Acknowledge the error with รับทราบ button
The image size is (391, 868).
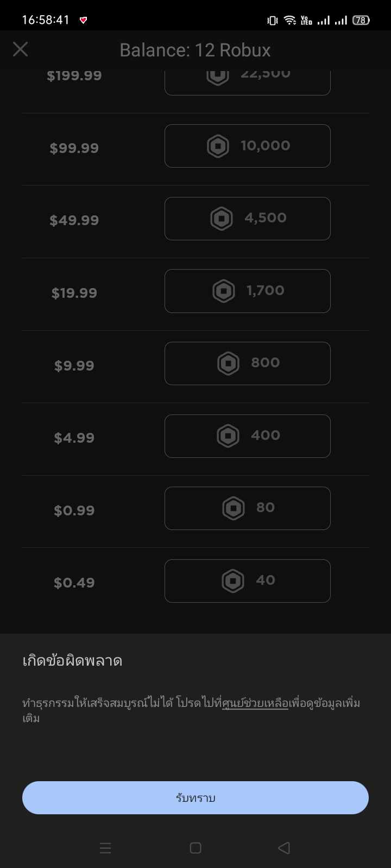(195, 797)
